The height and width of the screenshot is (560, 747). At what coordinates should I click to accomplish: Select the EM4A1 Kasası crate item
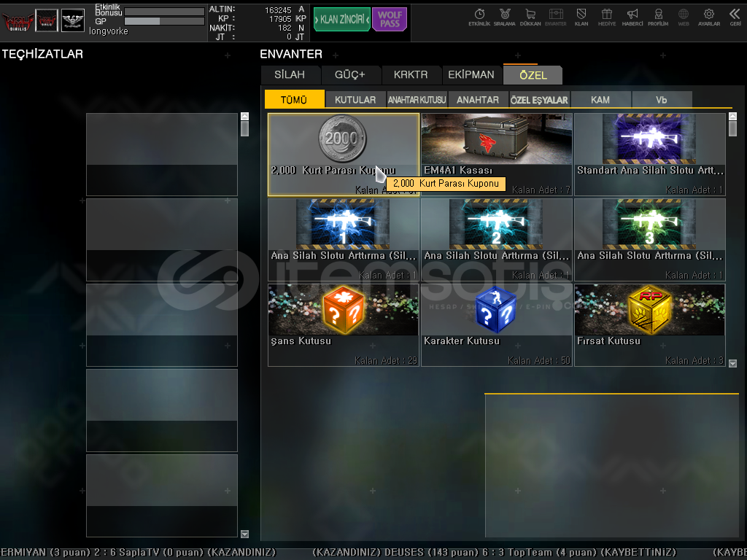click(x=496, y=155)
